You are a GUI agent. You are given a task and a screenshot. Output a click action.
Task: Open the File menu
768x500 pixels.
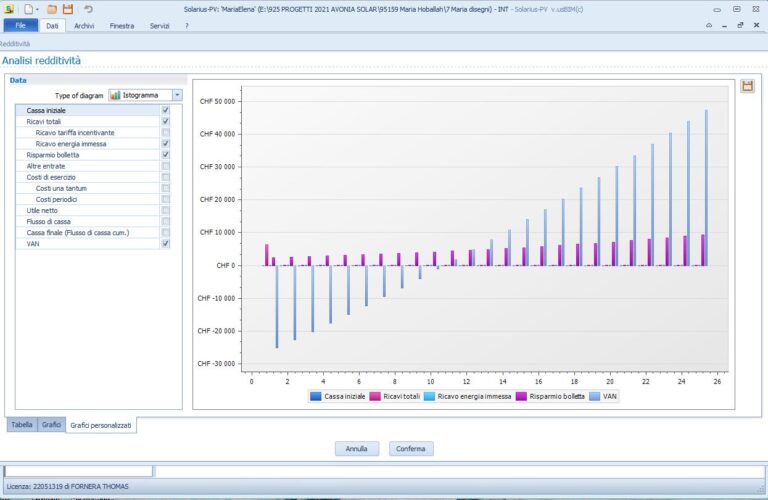tap(21, 25)
